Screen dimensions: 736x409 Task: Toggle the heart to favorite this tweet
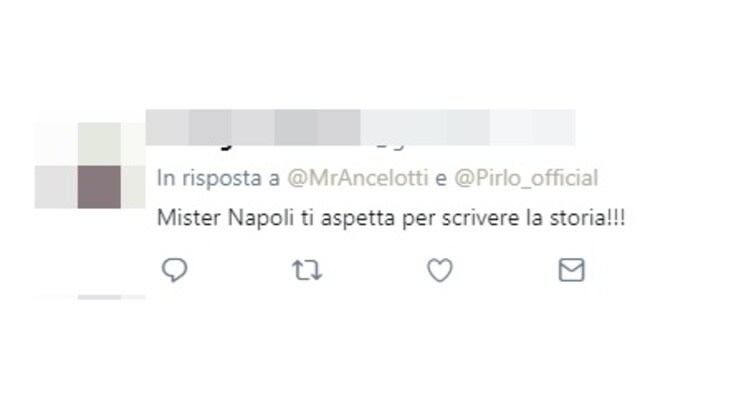(x=440, y=270)
